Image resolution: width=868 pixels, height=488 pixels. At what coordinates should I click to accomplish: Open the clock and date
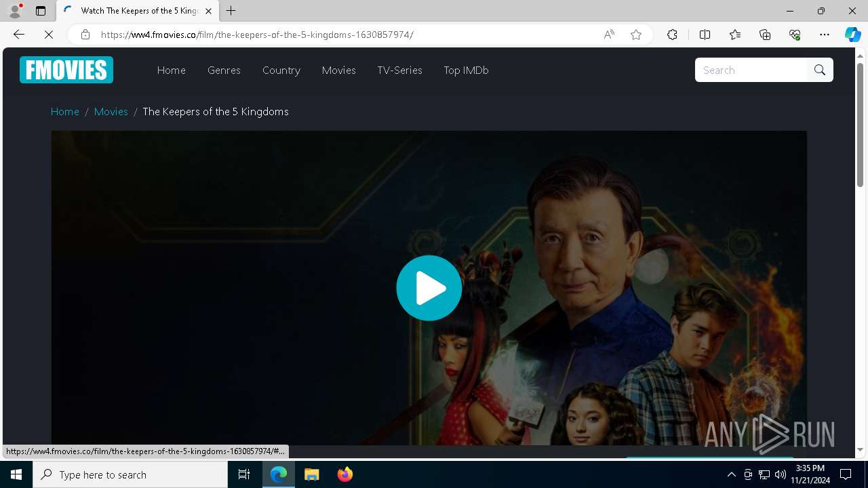[x=811, y=474]
